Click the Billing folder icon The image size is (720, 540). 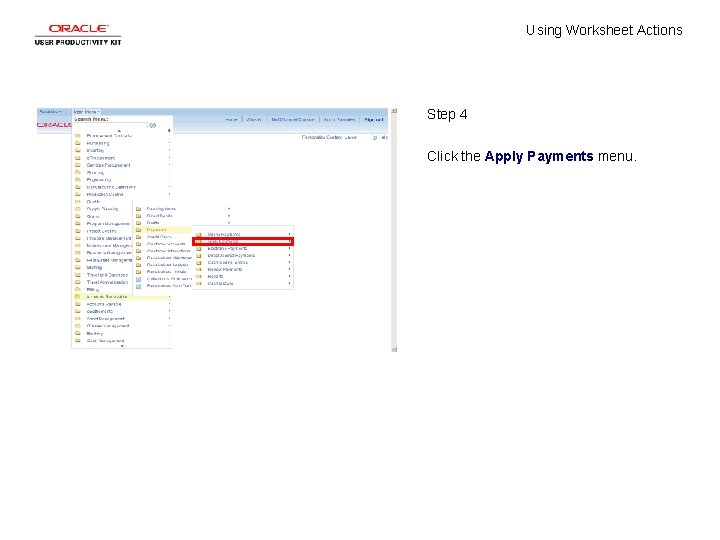point(78,290)
